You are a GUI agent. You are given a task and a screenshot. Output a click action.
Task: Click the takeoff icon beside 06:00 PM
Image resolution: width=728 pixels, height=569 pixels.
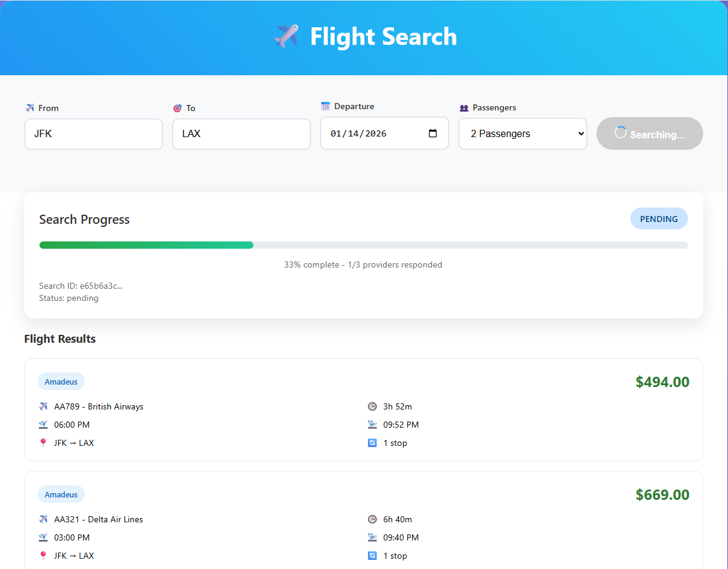coord(43,425)
